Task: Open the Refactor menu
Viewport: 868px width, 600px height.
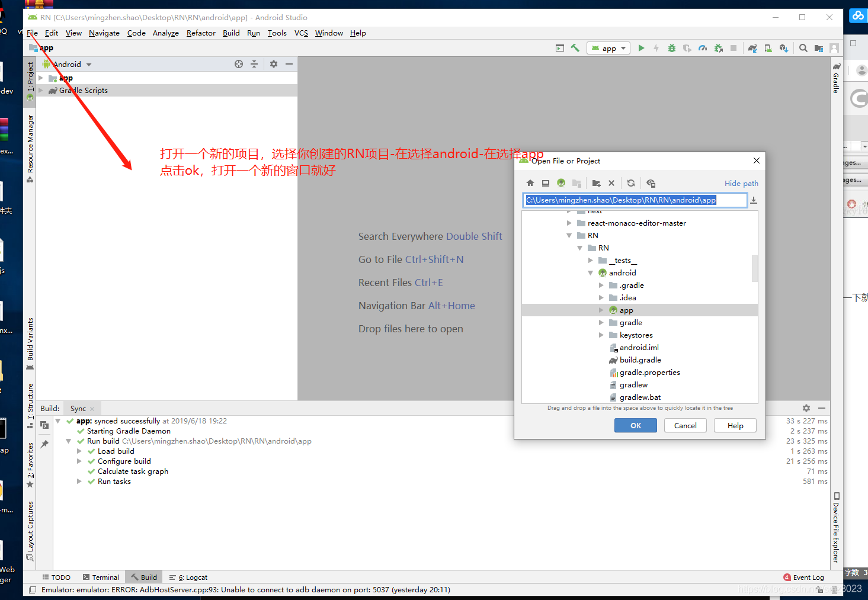Action: click(201, 33)
